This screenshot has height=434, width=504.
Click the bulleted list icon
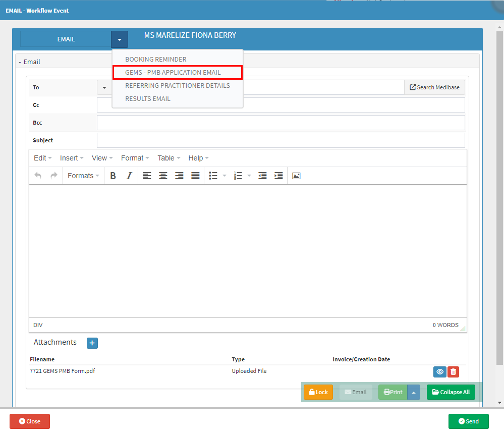213,176
